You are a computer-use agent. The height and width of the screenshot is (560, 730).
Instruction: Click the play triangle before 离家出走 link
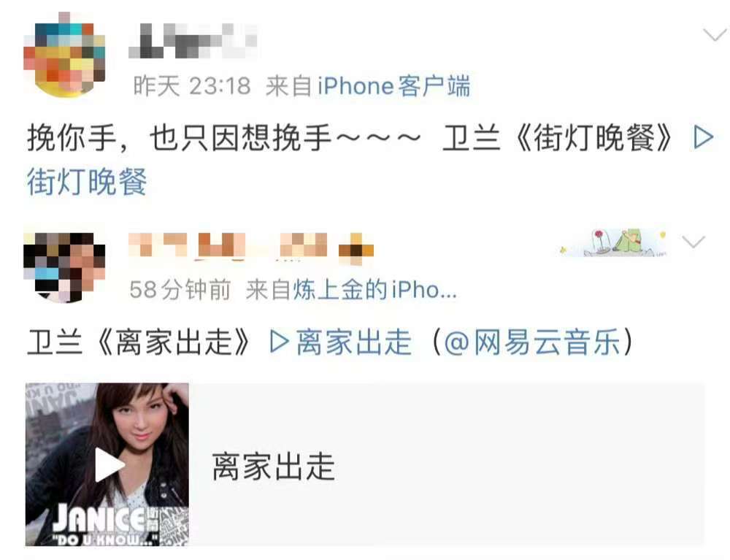(x=280, y=342)
